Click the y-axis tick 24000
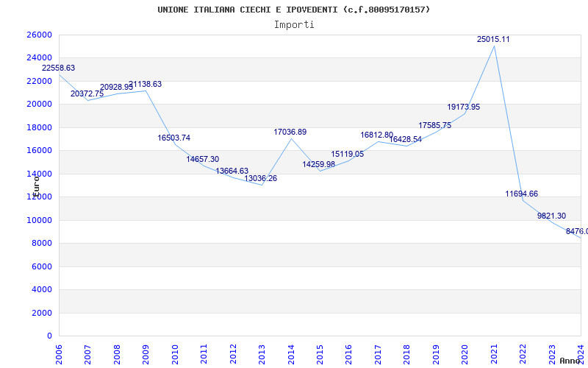 click(39, 58)
